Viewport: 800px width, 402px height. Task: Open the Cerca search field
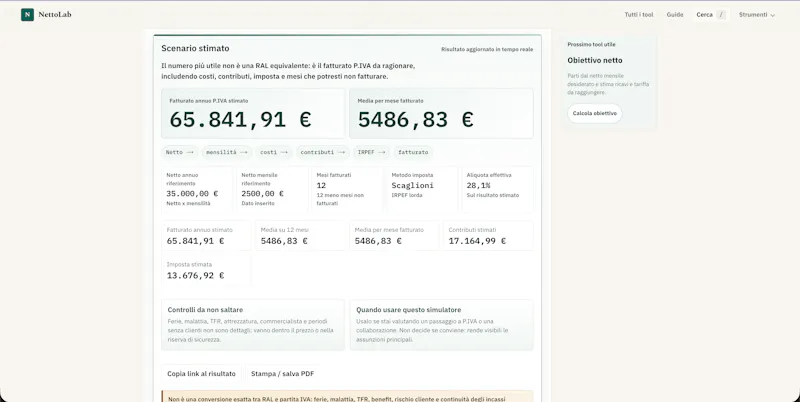[x=711, y=15]
